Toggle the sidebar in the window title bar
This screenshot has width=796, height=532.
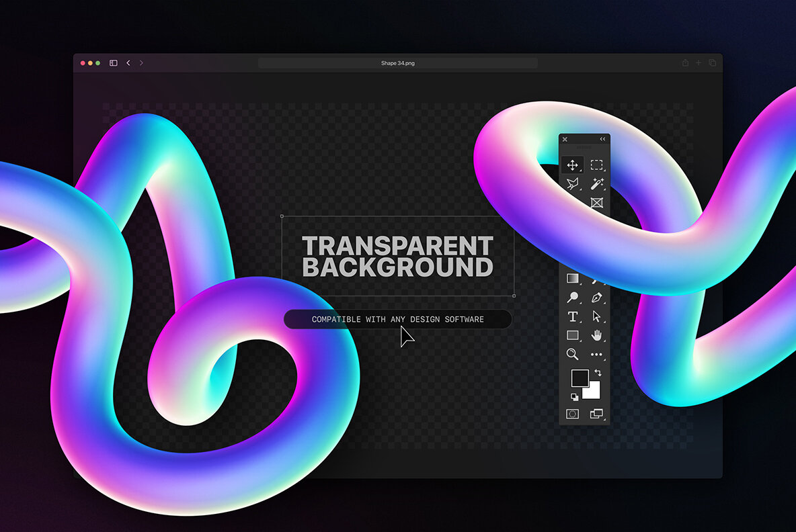point(113,62)
